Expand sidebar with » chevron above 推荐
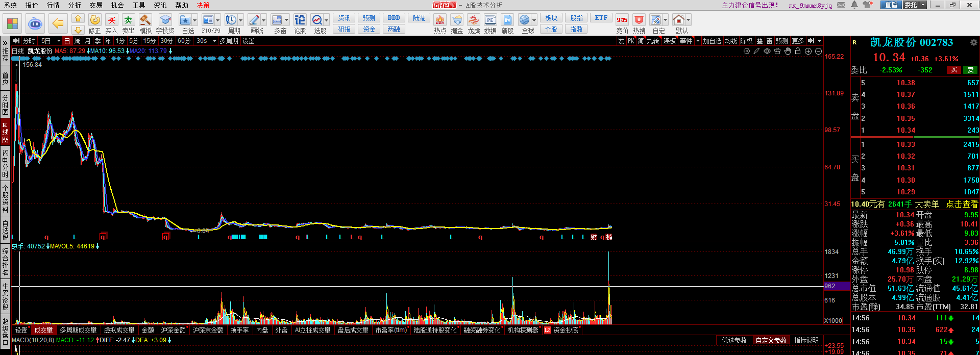The height and width of the screenshot is (355, 980). (x=5, y=43)
